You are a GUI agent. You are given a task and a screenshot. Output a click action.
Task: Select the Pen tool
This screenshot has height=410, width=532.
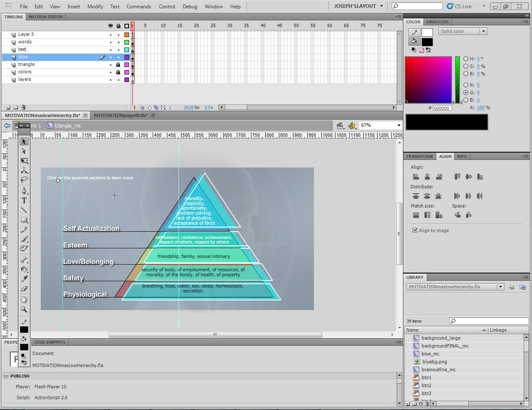coord(24,191)
